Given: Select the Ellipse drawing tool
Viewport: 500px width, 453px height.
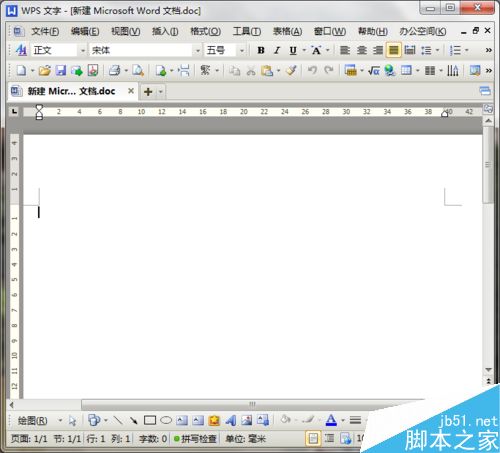Looking at the screenshot, I should tap(166, 420).
